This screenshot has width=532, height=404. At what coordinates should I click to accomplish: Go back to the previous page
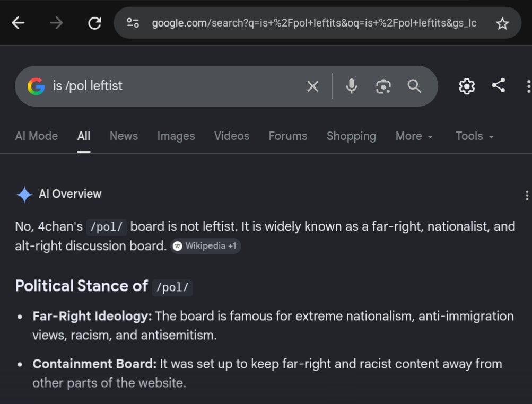pos(18,23)
